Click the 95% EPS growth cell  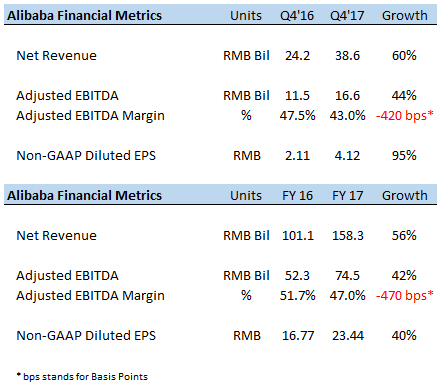404,156
